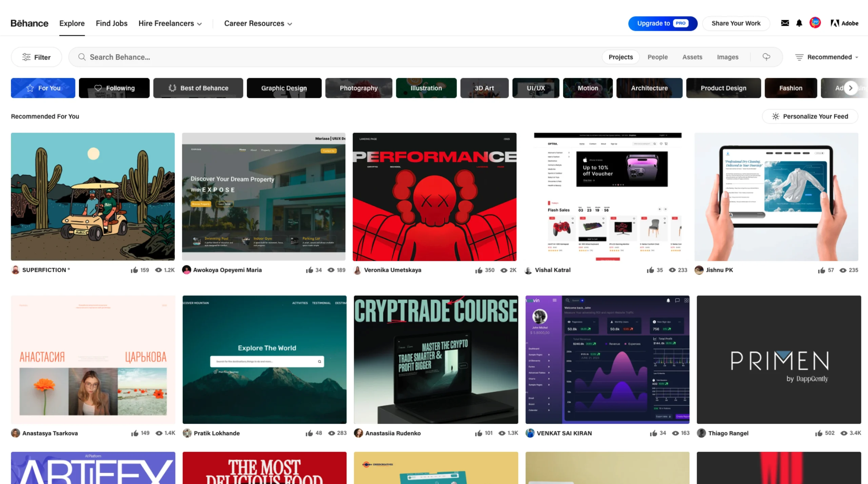Open the Behance logo home link
Screen dimensions: 868x484
(x=29, y=23)
